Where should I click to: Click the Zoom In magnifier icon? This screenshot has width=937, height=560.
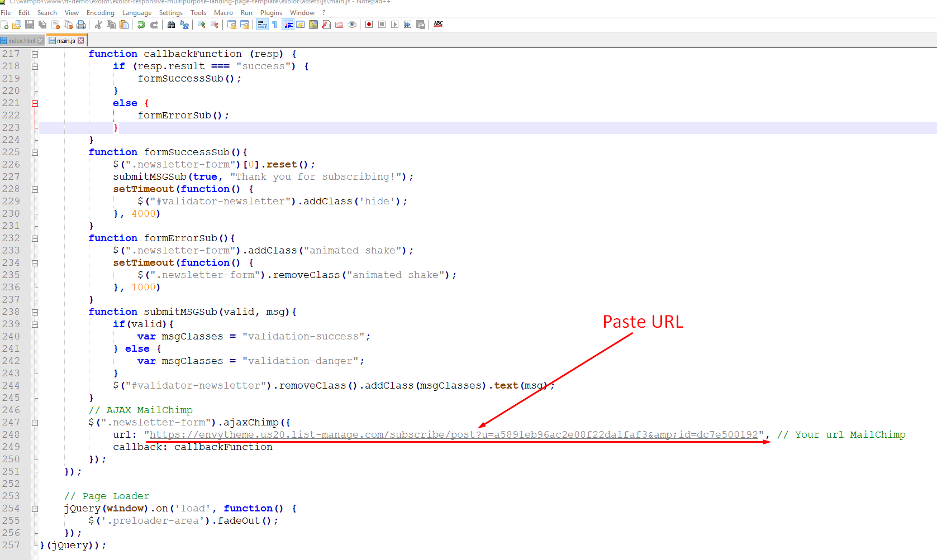coord(202,25)
